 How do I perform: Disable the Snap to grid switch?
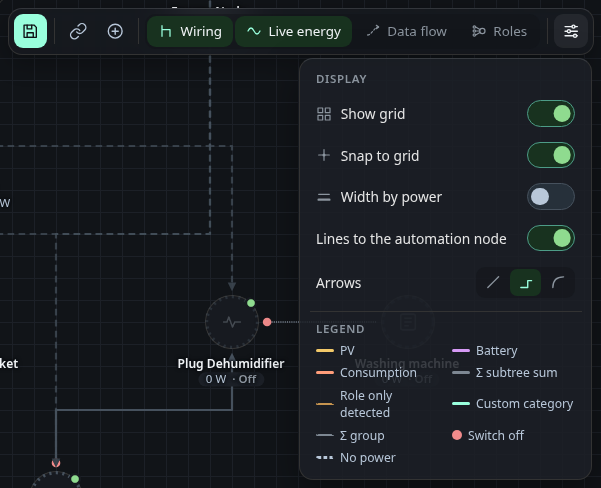coord(551,155)
